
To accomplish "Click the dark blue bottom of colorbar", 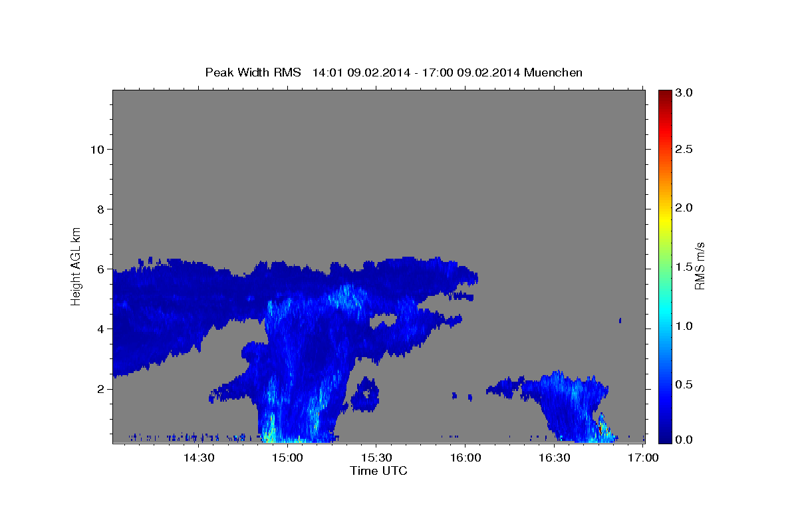I will click(x=664, y=438).
